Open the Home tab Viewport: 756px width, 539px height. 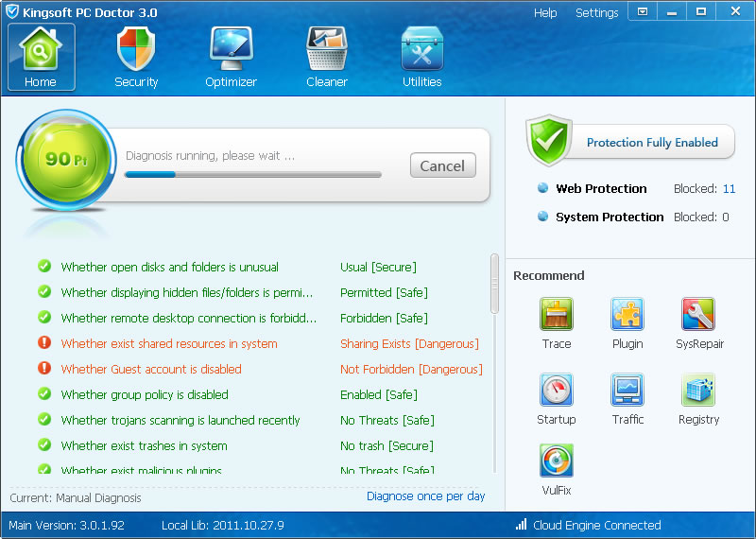41,57
